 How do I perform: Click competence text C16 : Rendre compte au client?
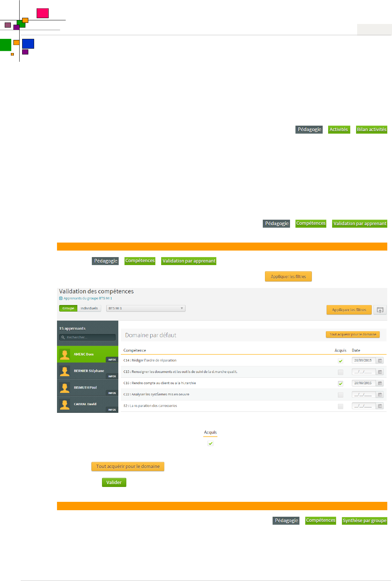[x=160, y=383]
